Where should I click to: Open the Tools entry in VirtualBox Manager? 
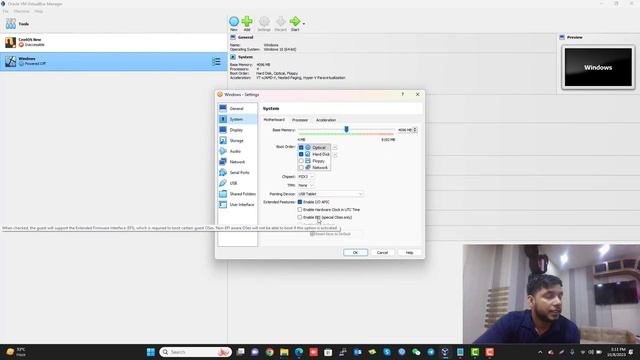pos(113,24)
